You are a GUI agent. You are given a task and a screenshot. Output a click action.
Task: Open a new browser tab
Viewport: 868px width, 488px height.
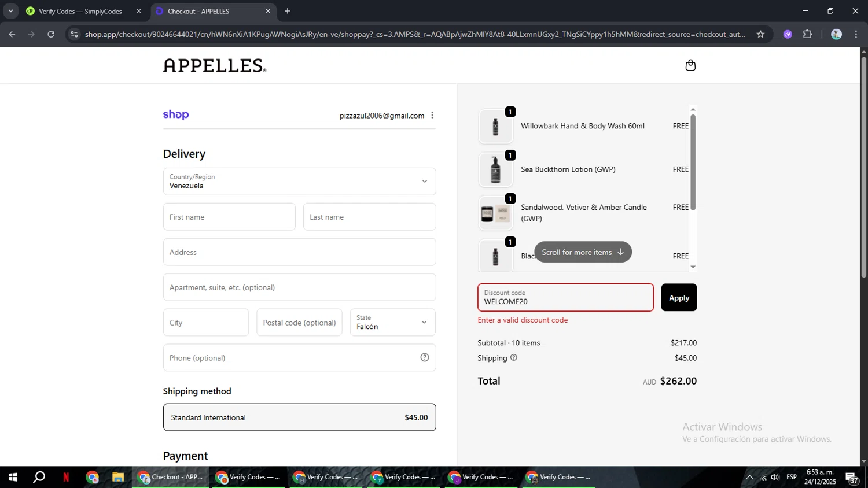coord(288,11)
